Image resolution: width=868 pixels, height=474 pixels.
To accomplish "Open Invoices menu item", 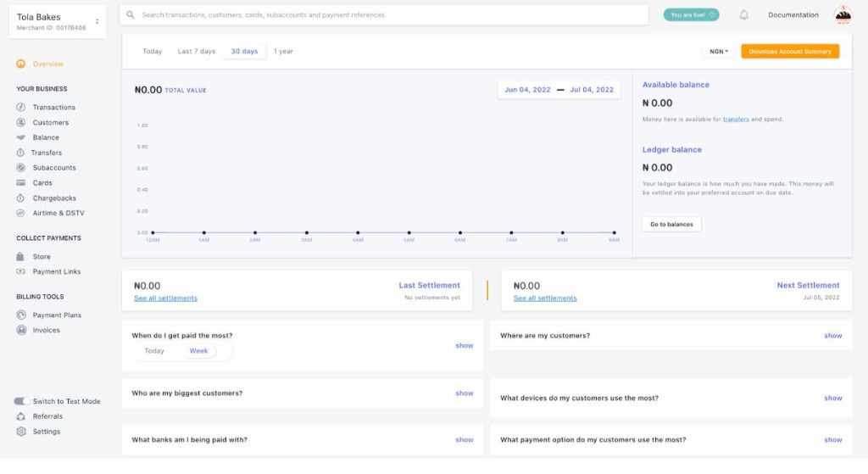I will 46,330.
